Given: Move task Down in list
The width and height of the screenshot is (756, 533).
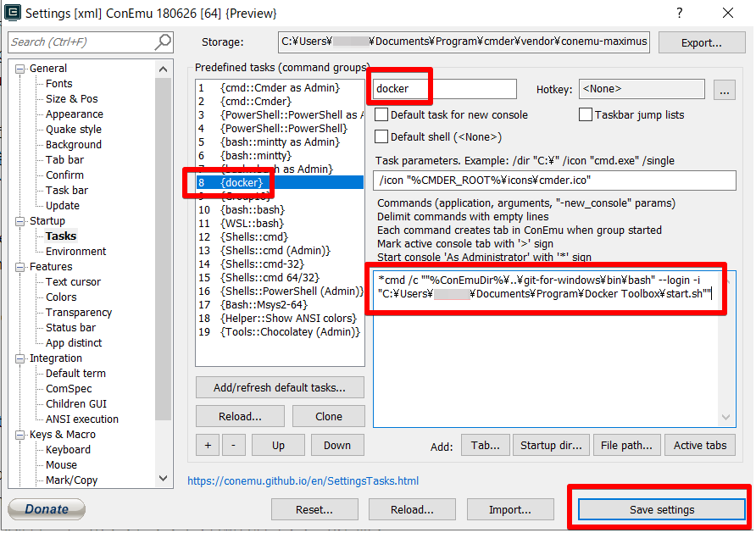Looking at the screenshot, I should tap(337, 445).
